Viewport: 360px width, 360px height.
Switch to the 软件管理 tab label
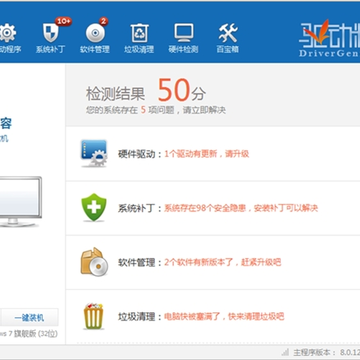[x=95, y=50]
